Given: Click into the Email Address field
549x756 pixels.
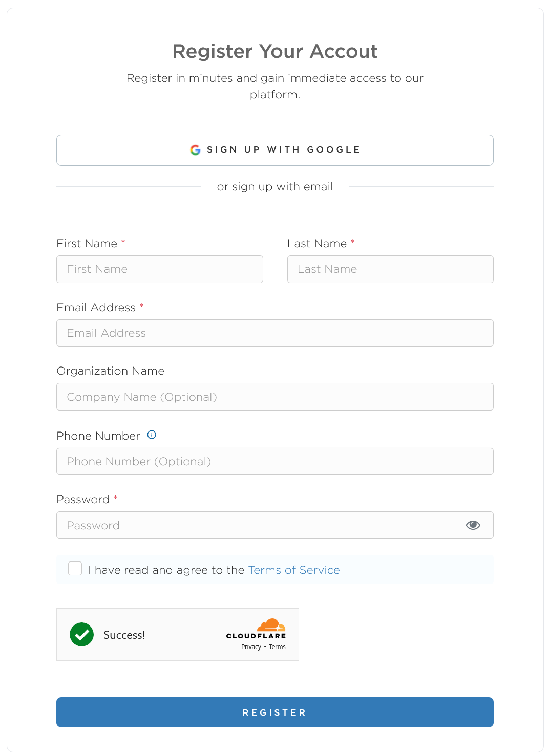Looking at the screenshot, I should pos(274,333).
